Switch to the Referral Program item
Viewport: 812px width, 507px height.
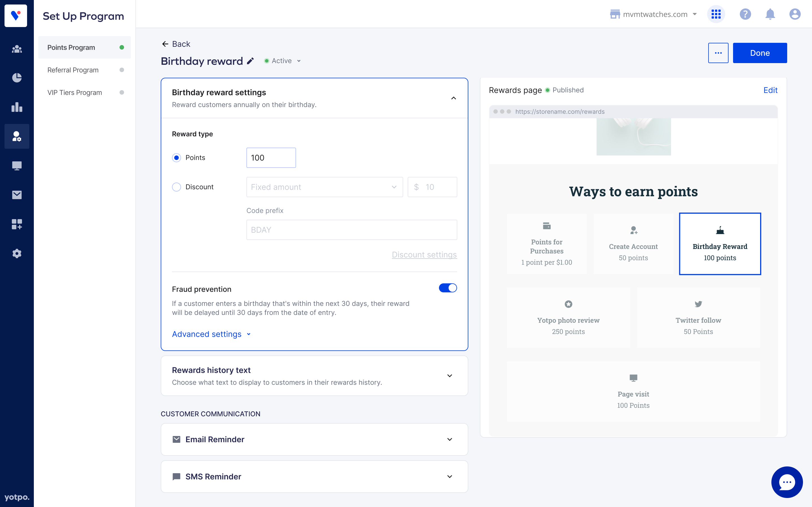point(73,70)
